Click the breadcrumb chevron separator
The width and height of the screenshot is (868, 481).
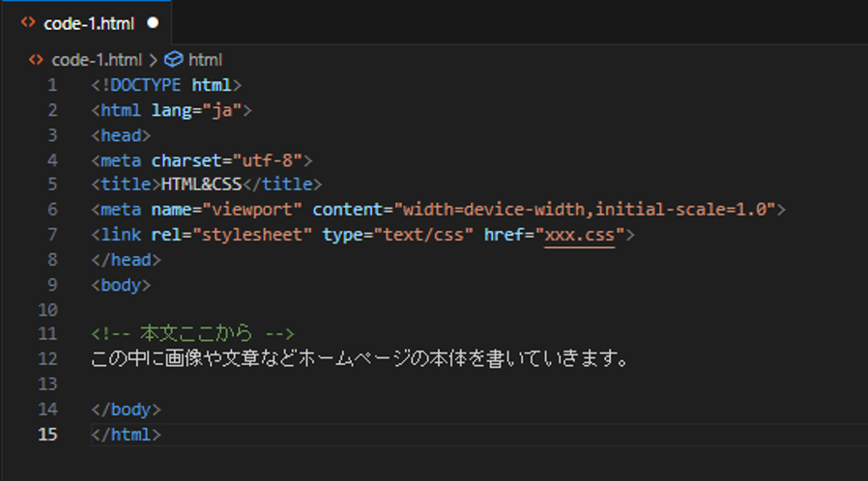coord(154,60)
